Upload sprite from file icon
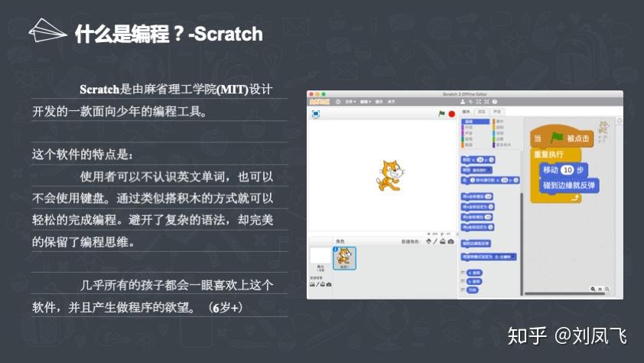The width and height of the screenshot is (644, 363). 443,241
